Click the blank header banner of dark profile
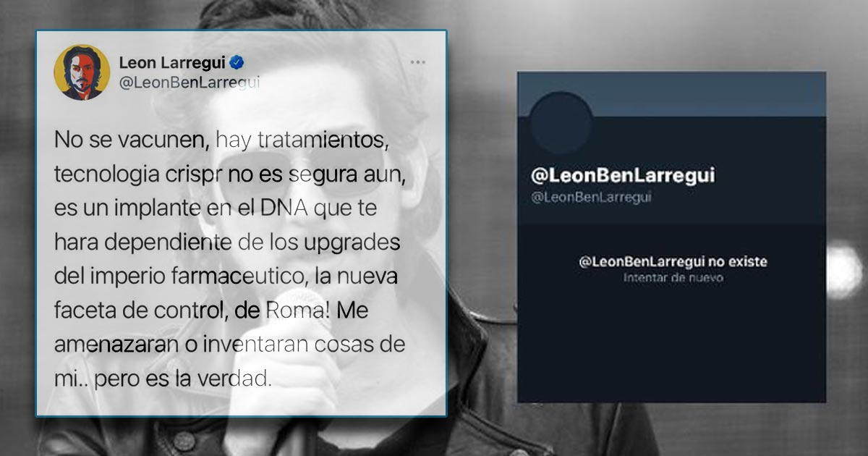 click(671, 94)
